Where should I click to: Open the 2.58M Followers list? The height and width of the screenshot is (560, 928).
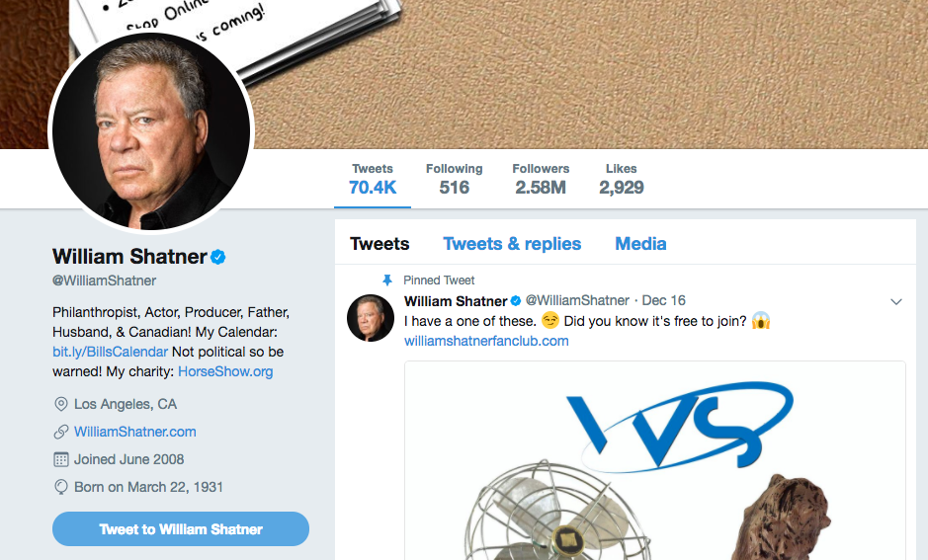click(x=541, y=179)
